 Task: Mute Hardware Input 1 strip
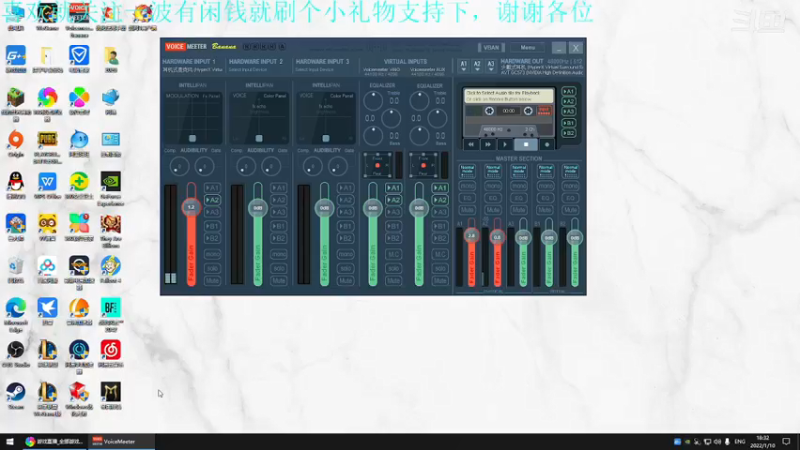click(212, 281)
